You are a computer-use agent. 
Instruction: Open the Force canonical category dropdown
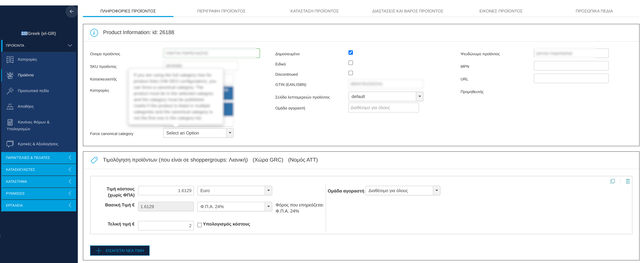[x=198, y=133]
